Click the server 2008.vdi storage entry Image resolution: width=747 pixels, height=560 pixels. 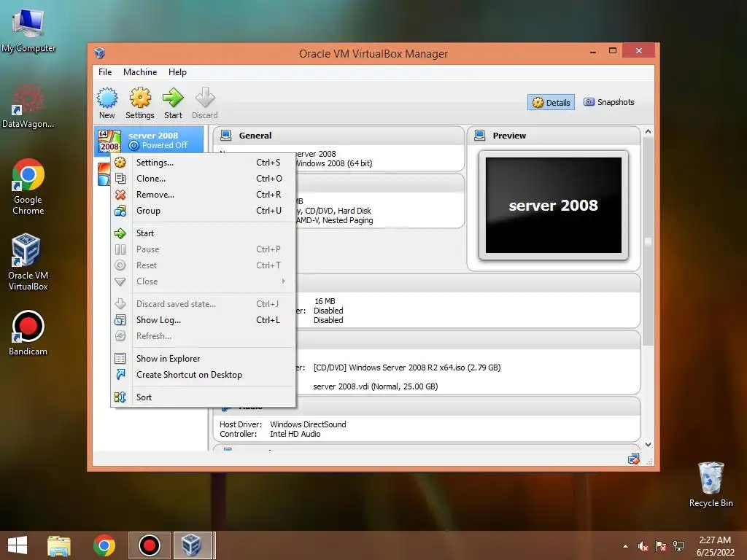[x=376, y=386]
